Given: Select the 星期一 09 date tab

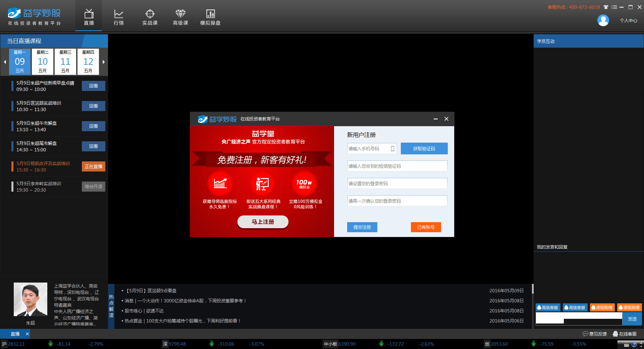Looking at the screenshot, I should coord(20,61).
